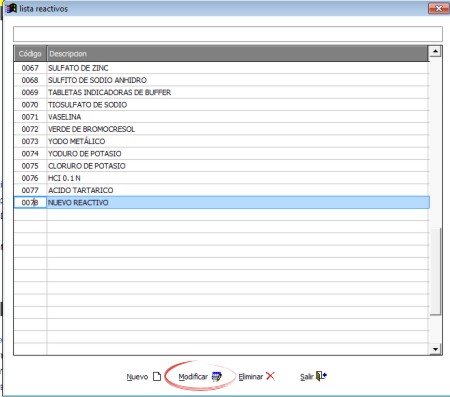The image size is (450, 397).
Task: Select the row HCI 0.1 N
Action: [x=222, y=178]
